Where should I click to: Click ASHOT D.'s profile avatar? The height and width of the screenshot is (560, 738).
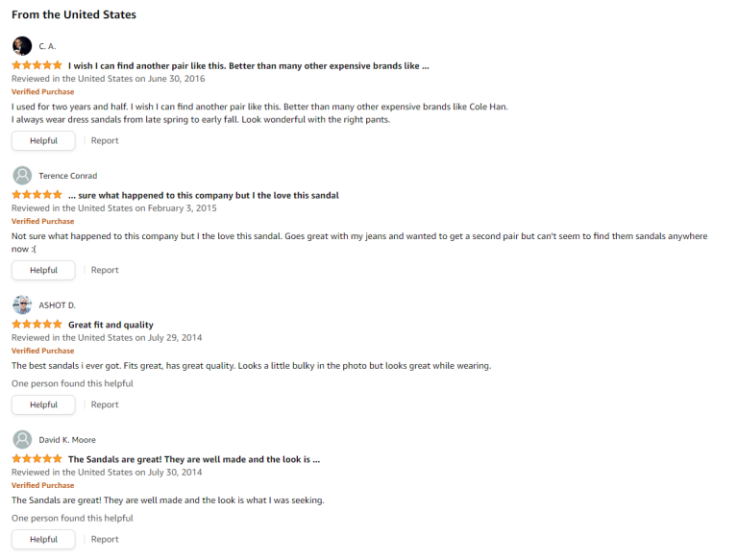pos(21,305)
